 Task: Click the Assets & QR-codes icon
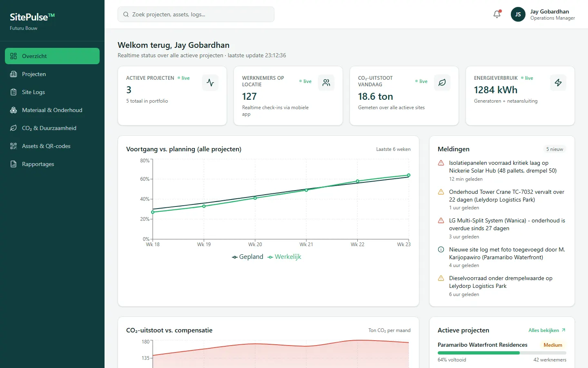(x=13, y=146)
